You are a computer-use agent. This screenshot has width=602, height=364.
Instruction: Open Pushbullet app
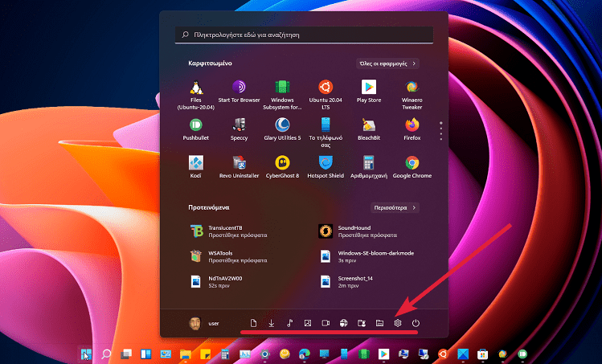196,129
